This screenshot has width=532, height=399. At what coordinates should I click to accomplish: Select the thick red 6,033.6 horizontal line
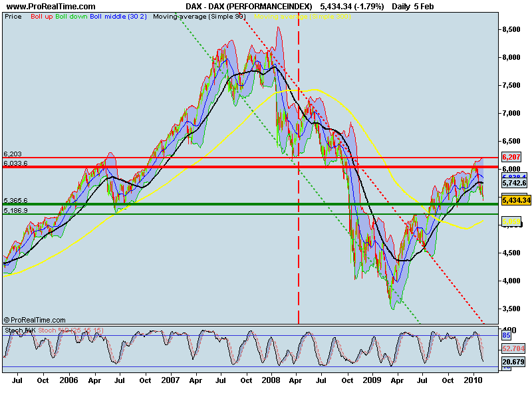251,167
